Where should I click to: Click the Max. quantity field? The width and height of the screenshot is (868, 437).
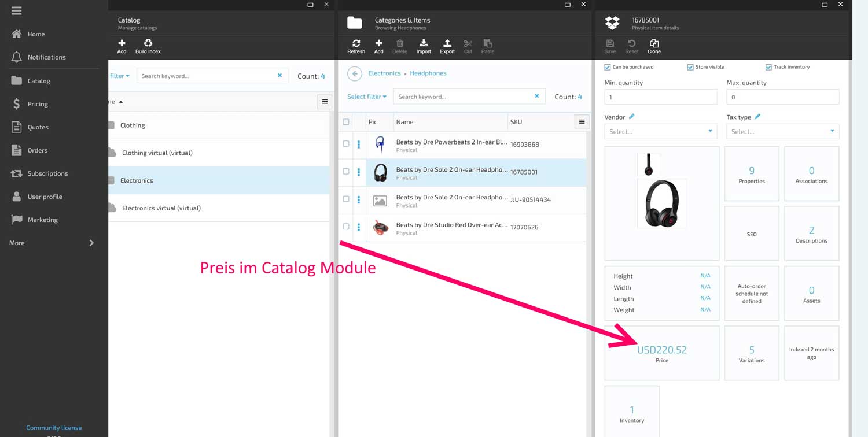coord(783,97)
